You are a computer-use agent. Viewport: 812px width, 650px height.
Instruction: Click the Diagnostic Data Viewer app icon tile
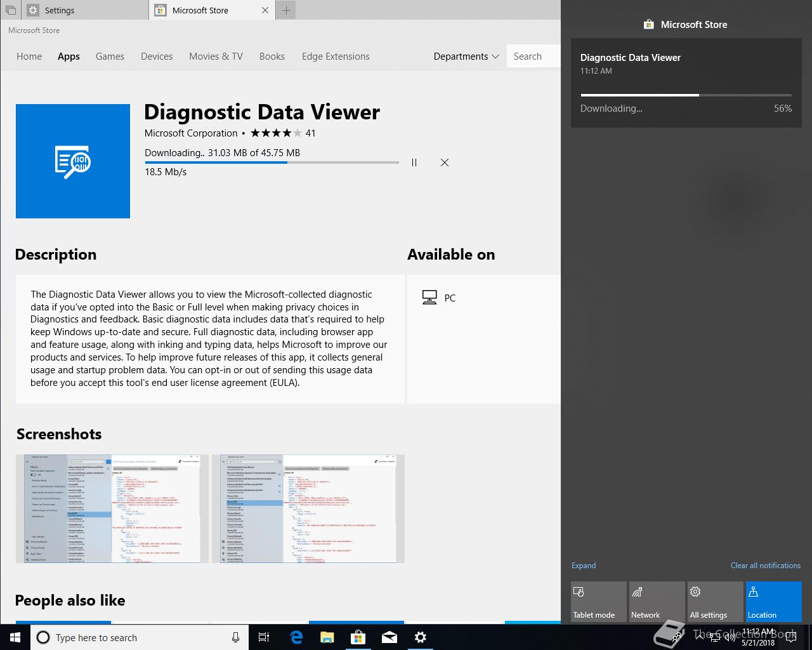73,161
